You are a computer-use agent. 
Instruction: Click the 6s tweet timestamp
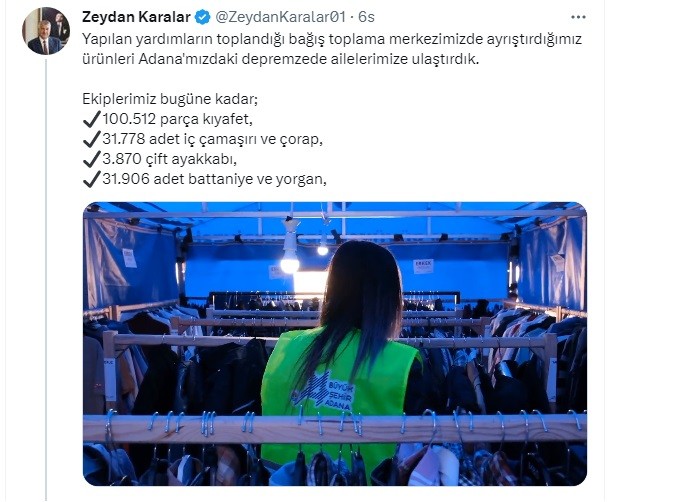pos(366,17)
